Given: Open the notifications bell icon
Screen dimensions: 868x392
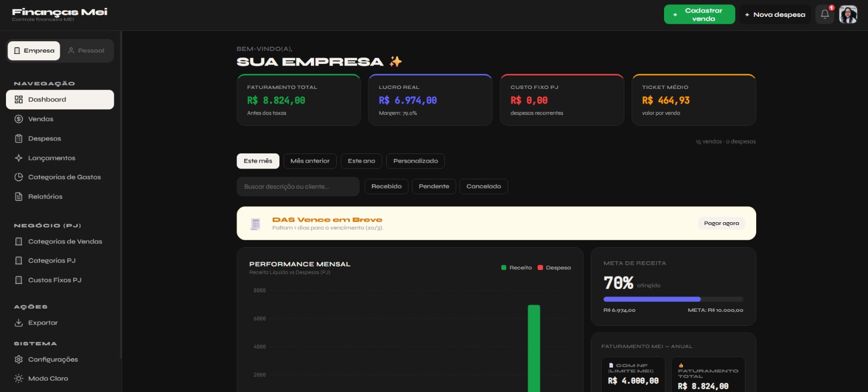Looking at the screenshot, I should 825,15.
